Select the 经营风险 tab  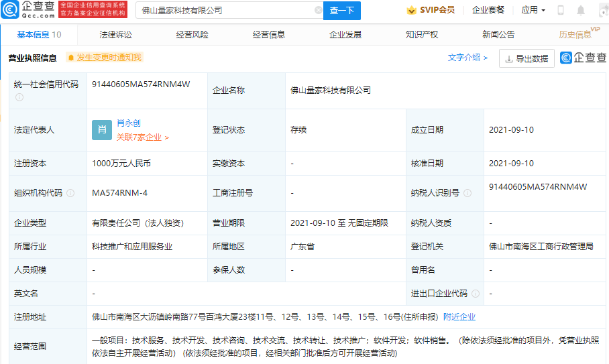tap(192, 35)
